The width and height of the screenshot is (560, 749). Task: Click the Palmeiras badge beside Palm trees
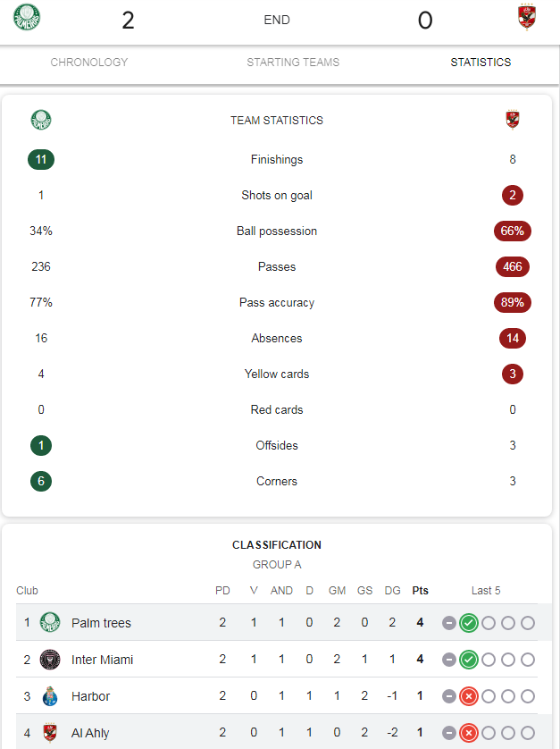point(50,622)
